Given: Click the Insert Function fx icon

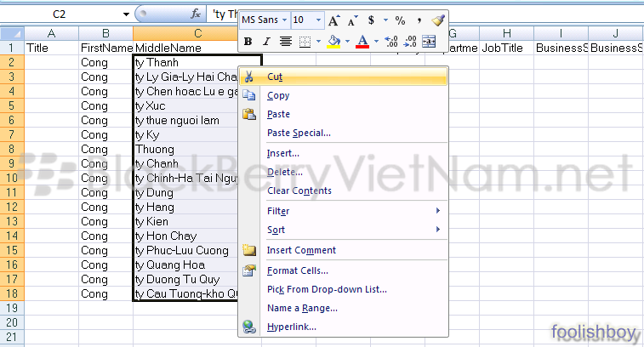Looking at the screenshot, I should (195, 14).
